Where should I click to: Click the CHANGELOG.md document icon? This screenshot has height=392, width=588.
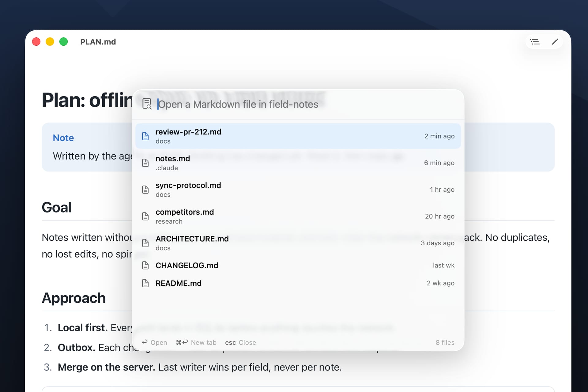(x=145, y=265)
